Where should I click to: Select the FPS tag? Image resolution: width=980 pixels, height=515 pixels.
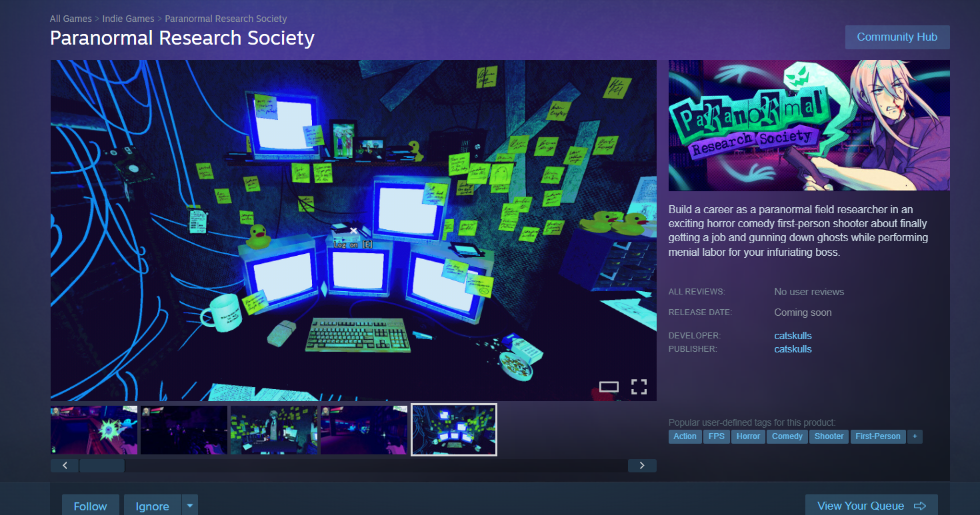[717, 436]
